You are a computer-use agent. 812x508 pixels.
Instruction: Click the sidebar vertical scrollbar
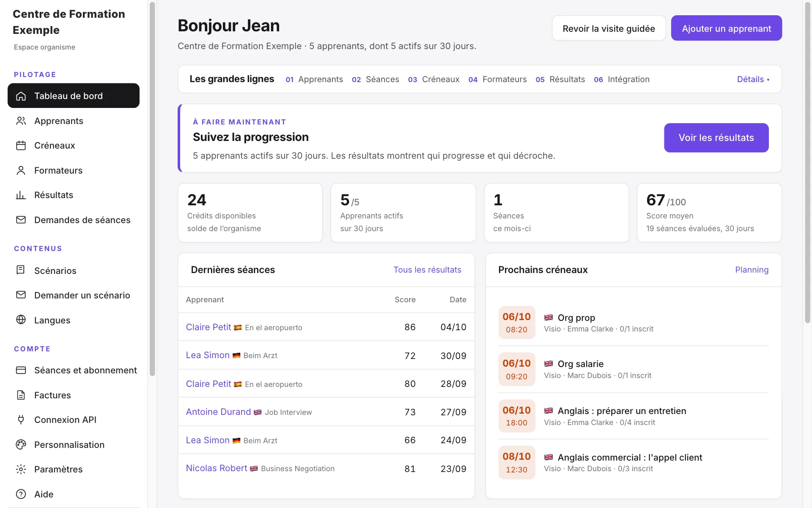coord(152,188)
